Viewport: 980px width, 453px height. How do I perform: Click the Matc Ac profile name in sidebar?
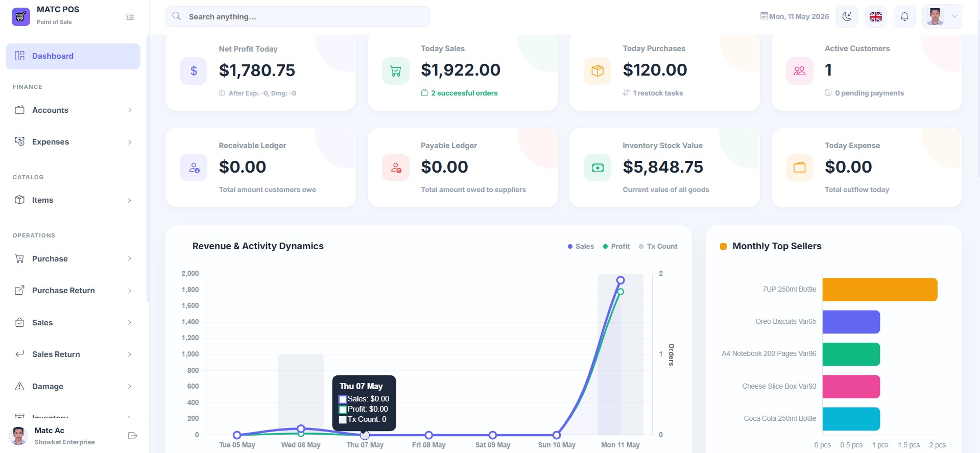tap(50, 431)
